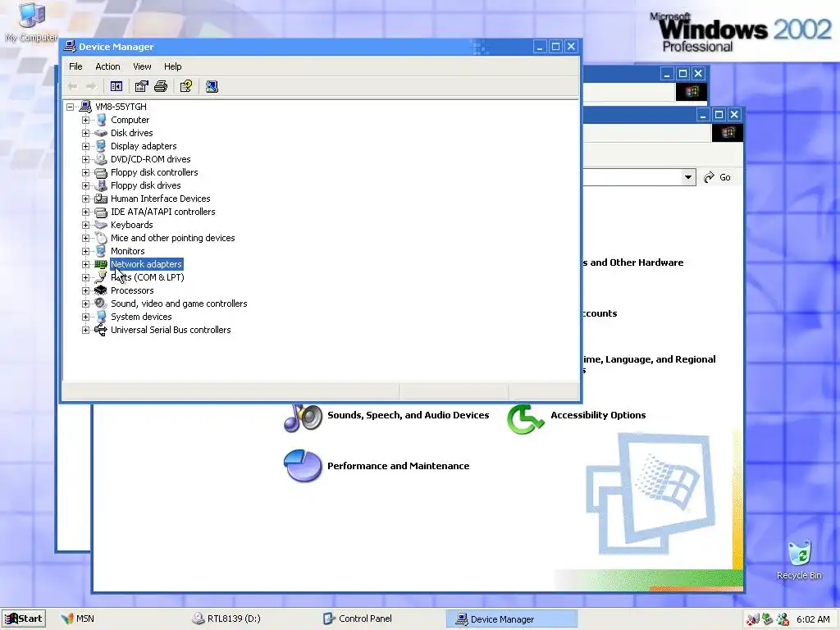Select the System devices tree item

[141, 317]
